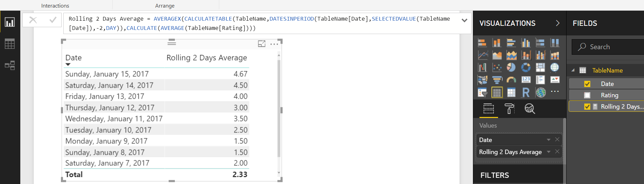Select the Sunday, January 15, 2017 row
Screen dimensions: 644x184
pyautogui.click(x=157, y=74)
